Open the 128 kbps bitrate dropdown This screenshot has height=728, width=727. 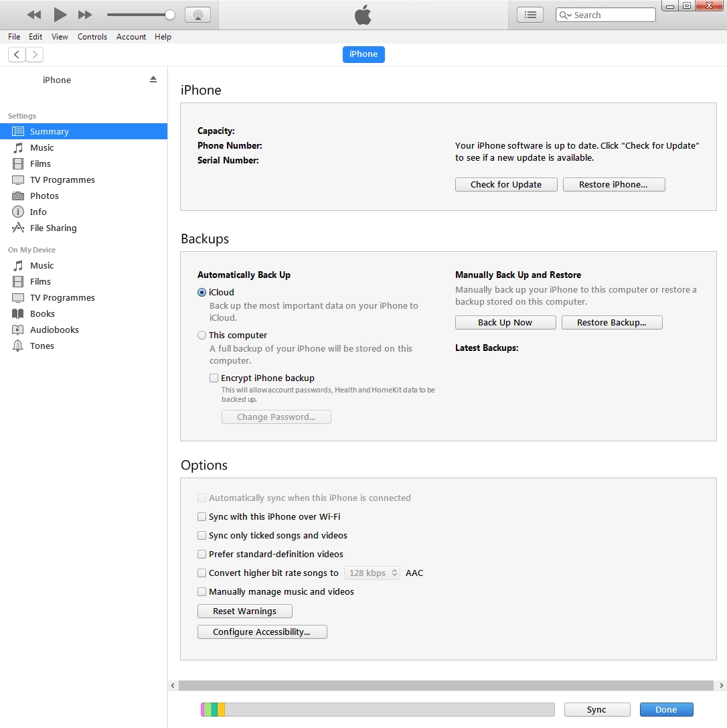point(372,573)
